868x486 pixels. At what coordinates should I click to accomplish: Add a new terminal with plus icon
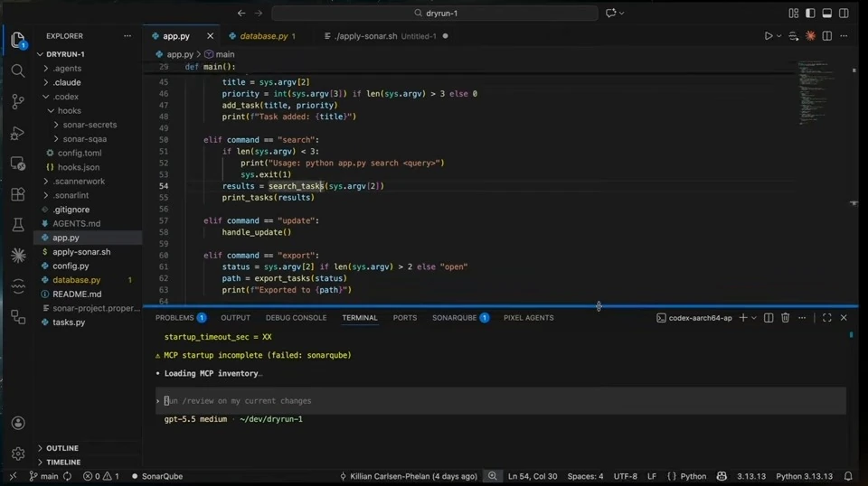pos(743,317)
